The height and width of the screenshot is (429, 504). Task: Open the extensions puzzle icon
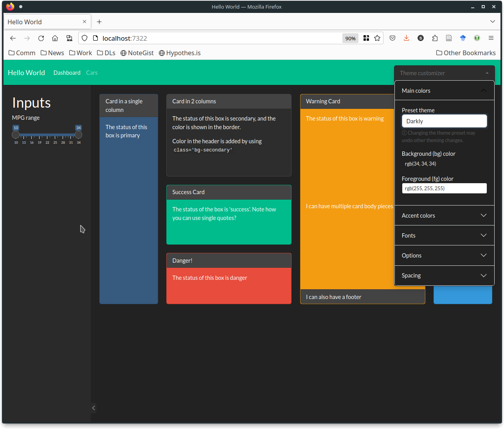[435, 38]
